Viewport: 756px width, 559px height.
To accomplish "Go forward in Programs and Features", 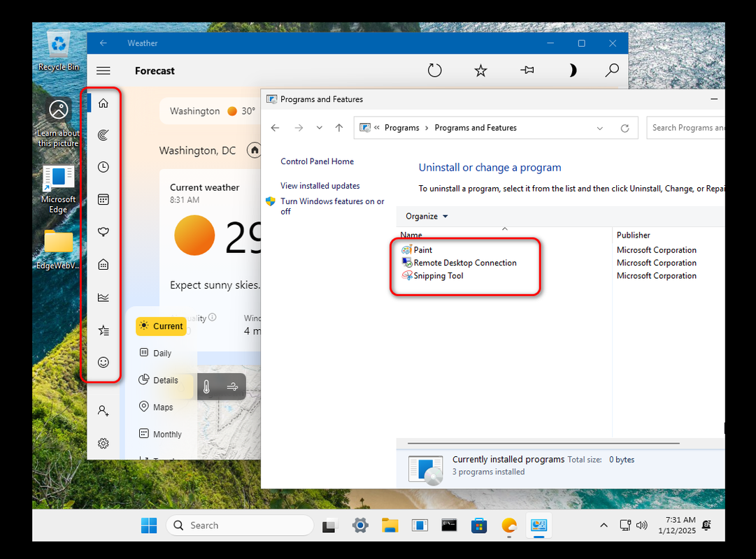I will [299, 128].
